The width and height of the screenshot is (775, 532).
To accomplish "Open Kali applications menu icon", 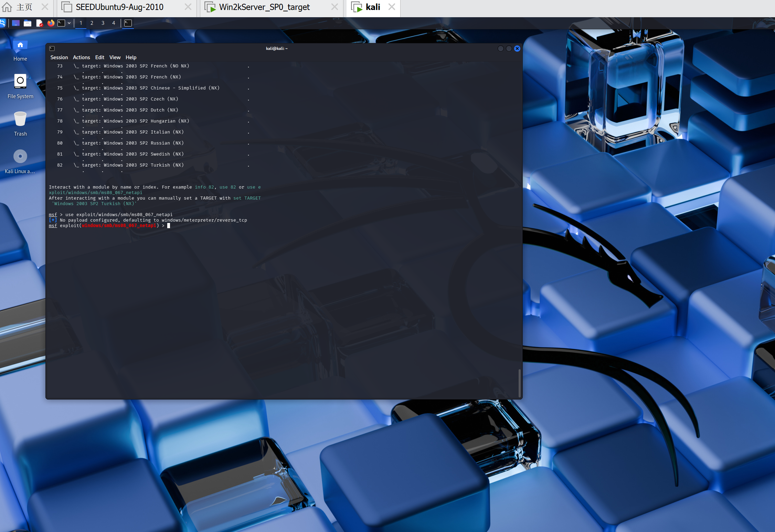I will click(x=3, y=23).
